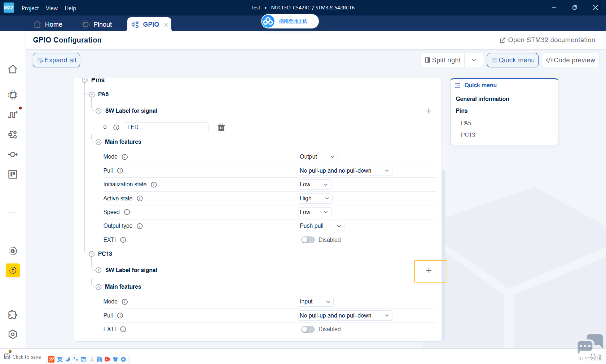Show info for PA5 Pull
Viewport: 606px width, 364px height.
tap(120, 171)
